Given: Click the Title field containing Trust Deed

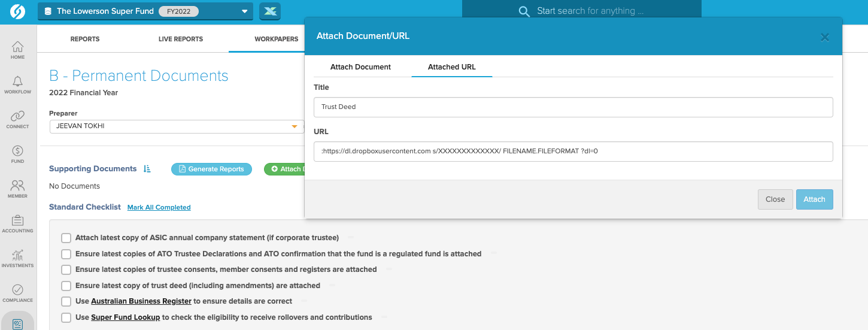Looking at the screenshot, I should click(573, 107).
